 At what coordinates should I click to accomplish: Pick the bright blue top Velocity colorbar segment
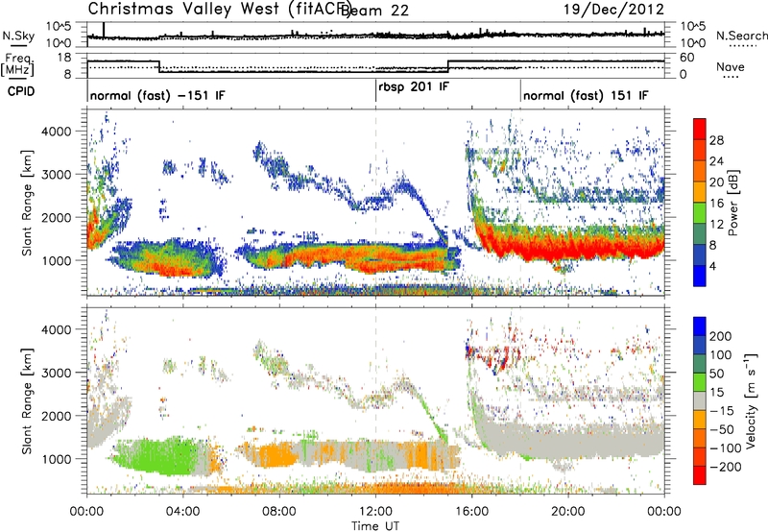point(700,326)
